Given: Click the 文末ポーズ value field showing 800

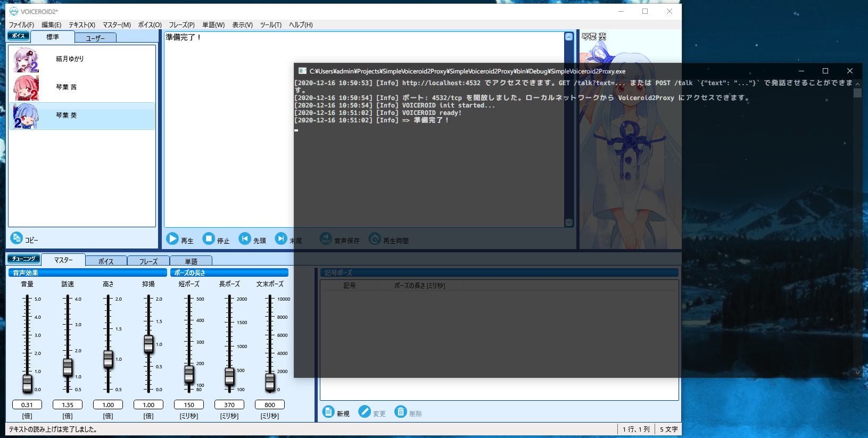Looking at the screenshot, I should pos(270,405).
